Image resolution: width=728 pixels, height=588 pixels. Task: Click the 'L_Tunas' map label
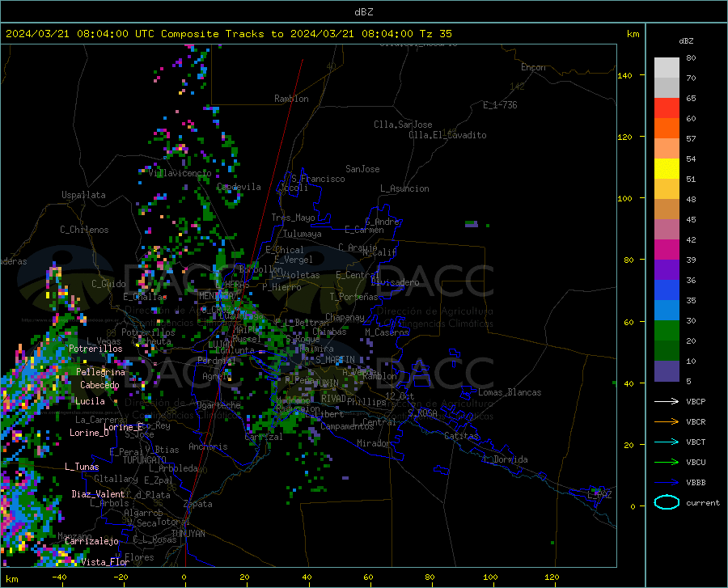[x=82, y=467]
